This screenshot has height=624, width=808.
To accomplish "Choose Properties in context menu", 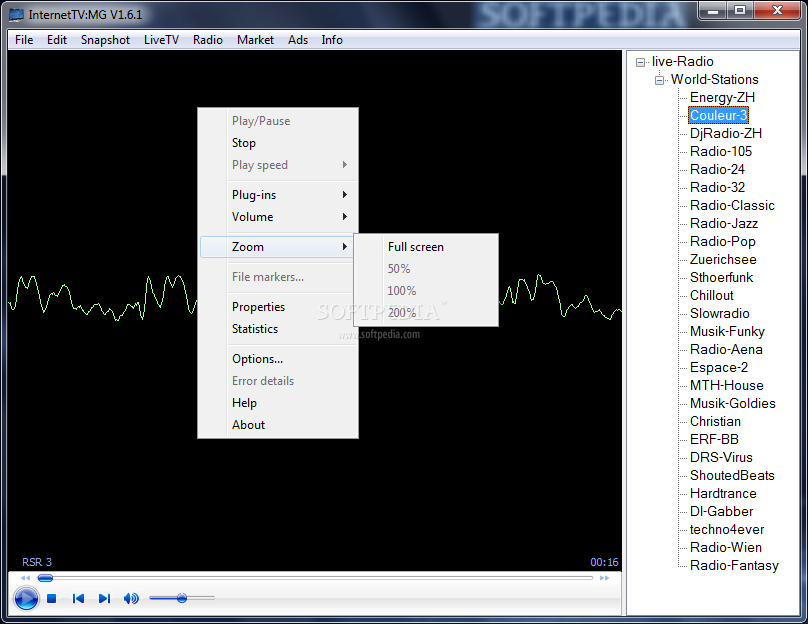I will pos(278,307).
